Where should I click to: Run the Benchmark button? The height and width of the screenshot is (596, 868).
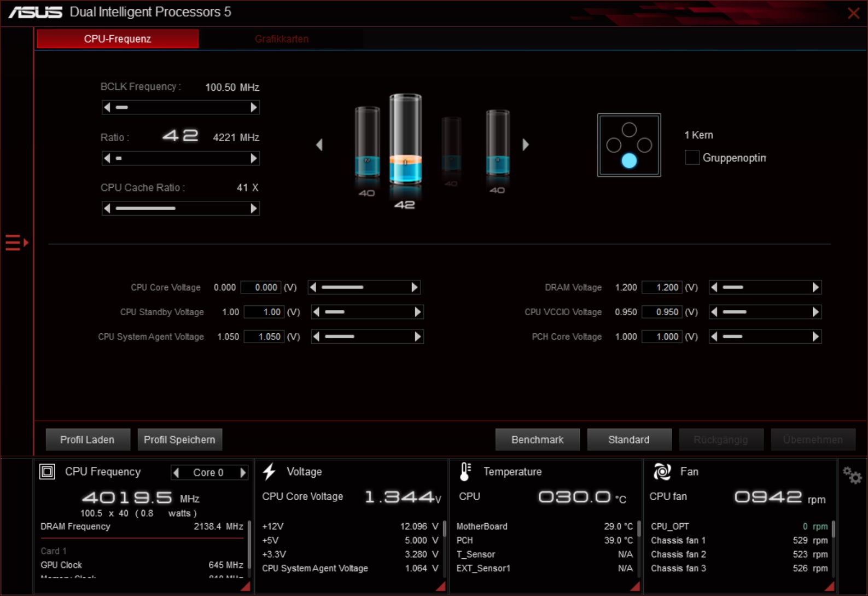(537, 439)
